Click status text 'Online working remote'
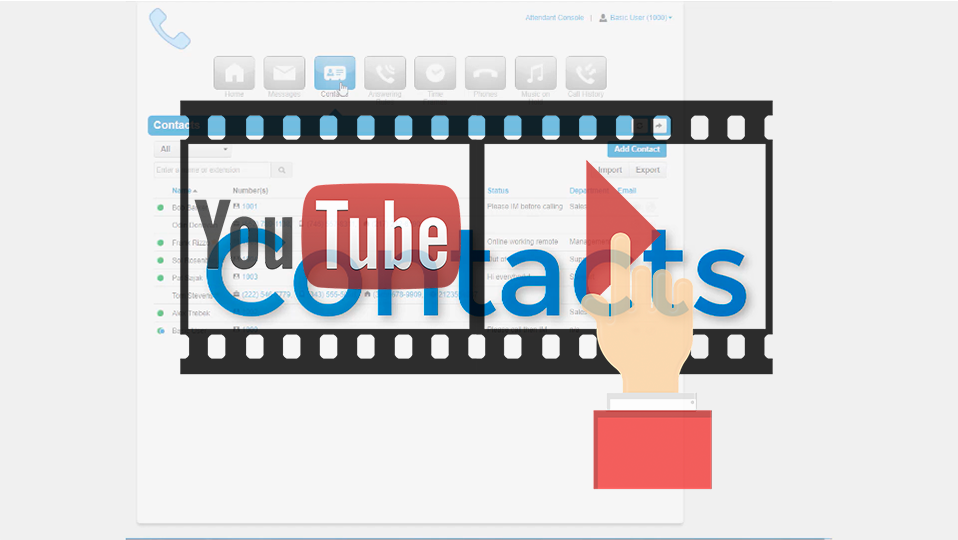This screenshot has height=540, width=958. tap(522, 241)
